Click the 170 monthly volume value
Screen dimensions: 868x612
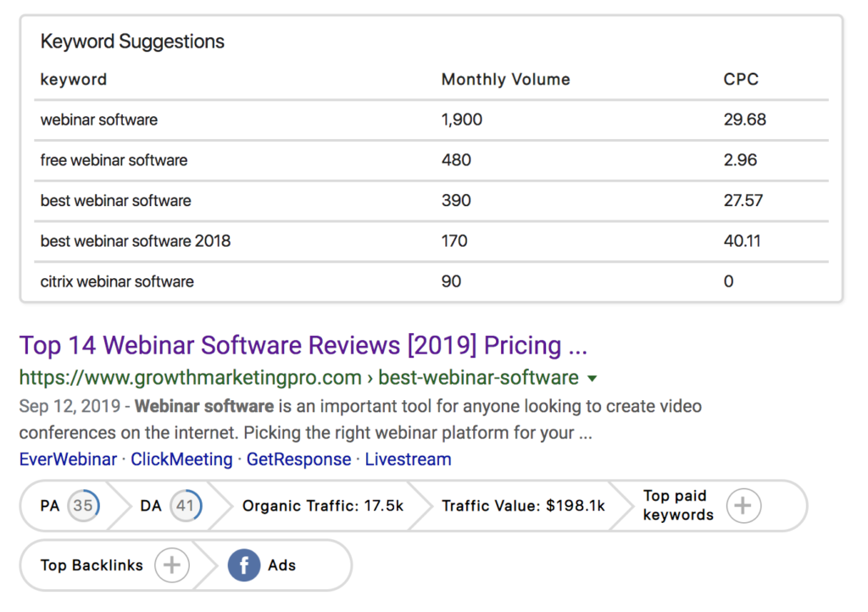click(x=454, y=242)
